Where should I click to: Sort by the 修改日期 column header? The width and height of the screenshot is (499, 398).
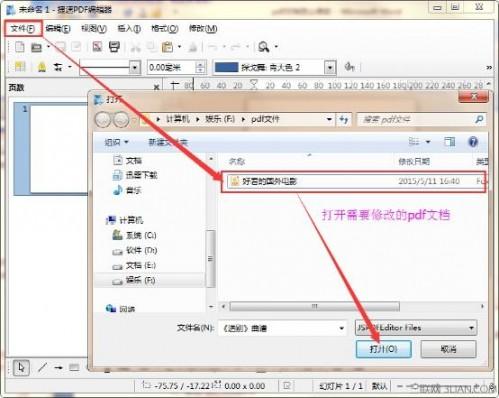414,162
